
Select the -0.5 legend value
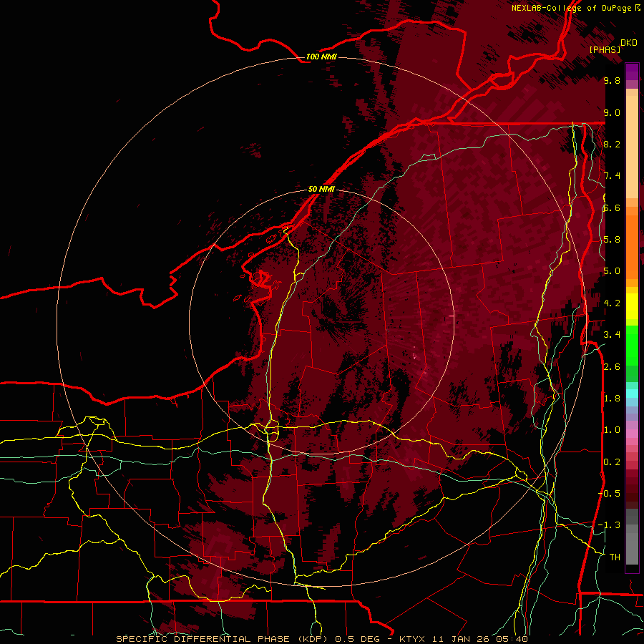point(609,494)
